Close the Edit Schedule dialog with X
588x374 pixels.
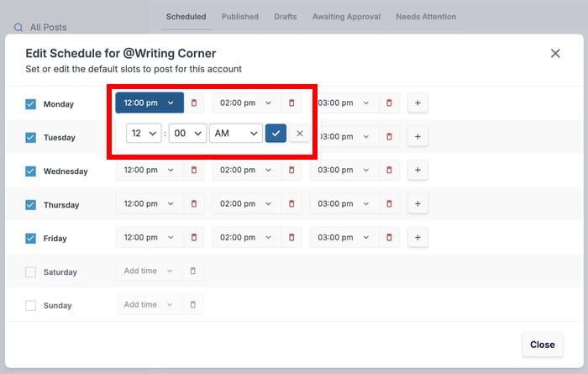click(x=555, y=53)
